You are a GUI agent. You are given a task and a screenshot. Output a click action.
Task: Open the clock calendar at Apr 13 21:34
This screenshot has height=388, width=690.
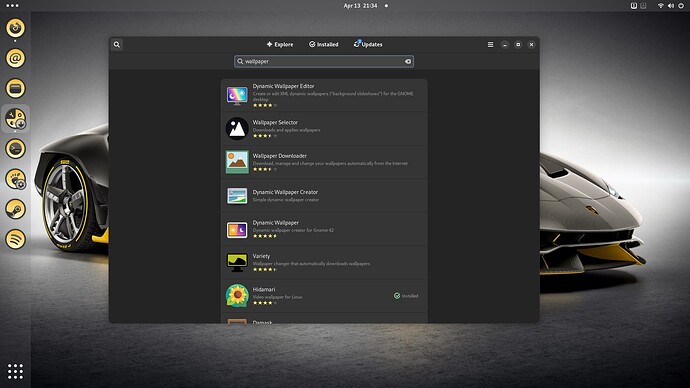pyautogui.click(x=360, y=6)
